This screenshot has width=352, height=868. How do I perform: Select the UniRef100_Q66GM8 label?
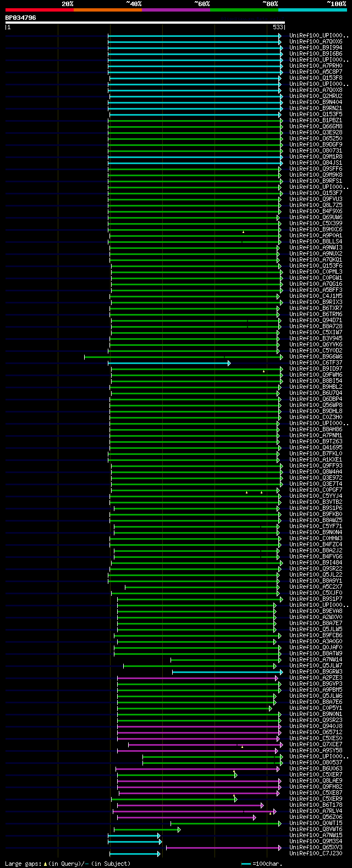coord(316,127)
